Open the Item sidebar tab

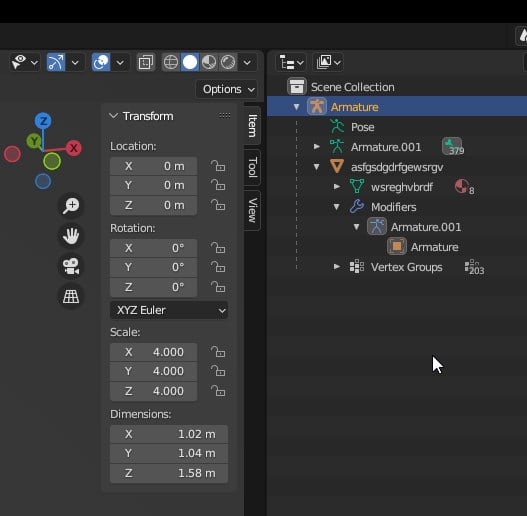(x=252, y=125)
